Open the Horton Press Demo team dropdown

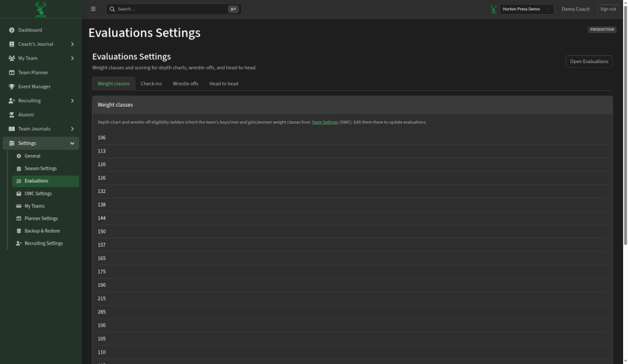point(526,9)
